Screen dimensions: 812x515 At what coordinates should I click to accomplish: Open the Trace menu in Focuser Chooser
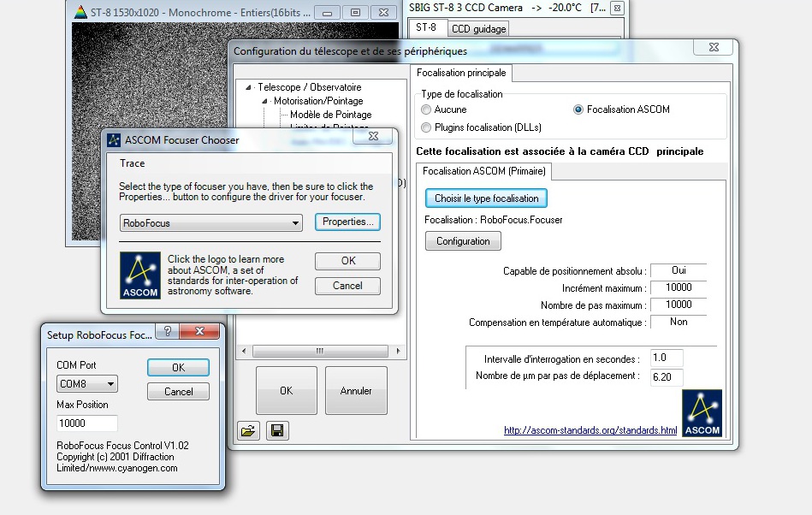click(133, 163)
